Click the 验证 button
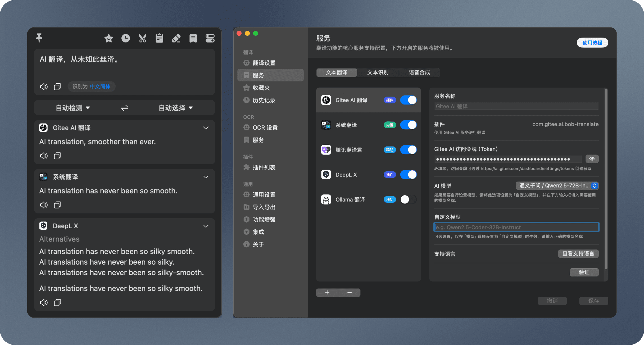The image size is (644, 345). pos(584,272)
